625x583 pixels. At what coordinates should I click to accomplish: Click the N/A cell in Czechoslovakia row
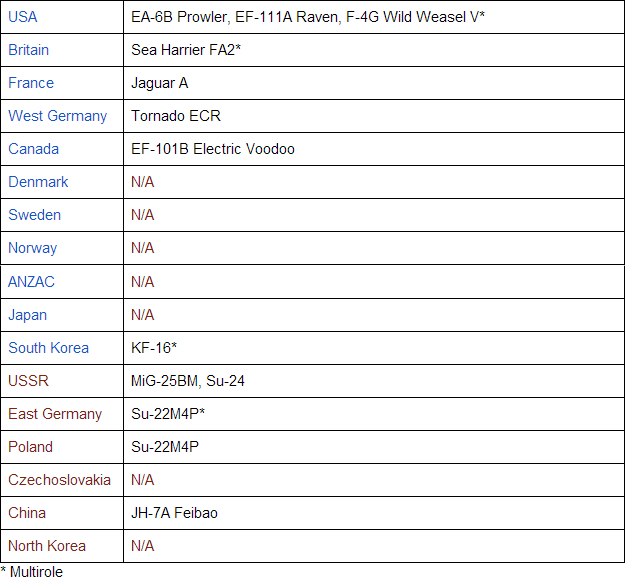click(x=374, y=480)
